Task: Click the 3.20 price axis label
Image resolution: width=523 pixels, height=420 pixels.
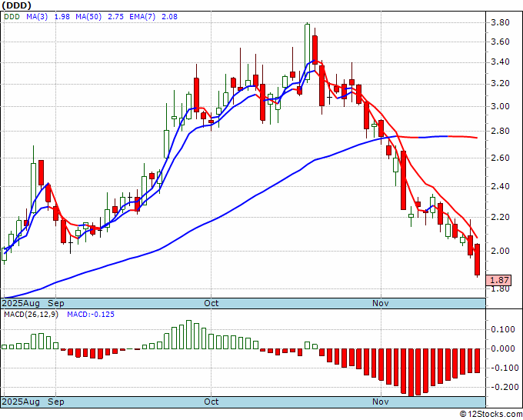Action: tap(500, 83)
